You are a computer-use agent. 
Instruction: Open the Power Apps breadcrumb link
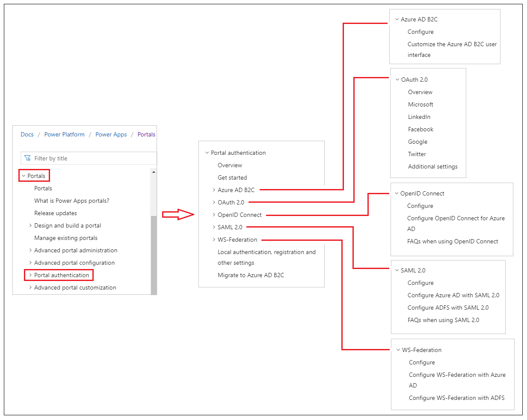[111, 134]
